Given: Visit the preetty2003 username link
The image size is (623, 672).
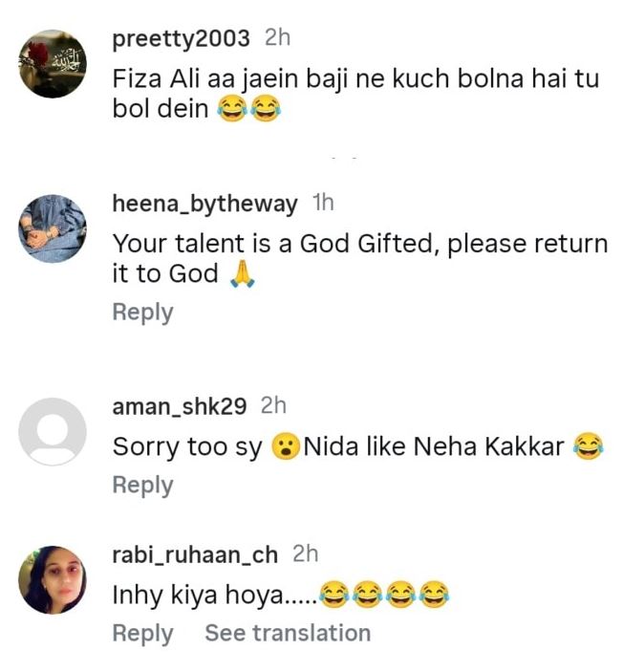Looking at the screenshot, I should click(182, 39).
